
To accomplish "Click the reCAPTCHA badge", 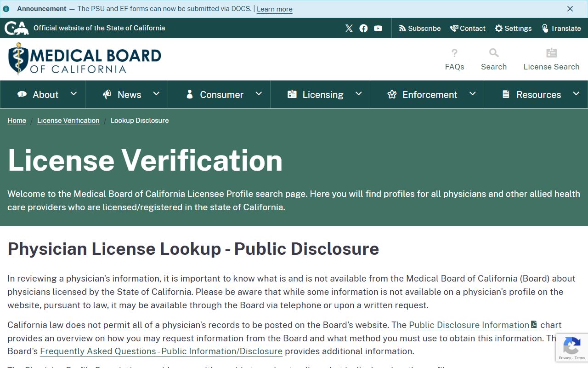I will coord(572,348).
